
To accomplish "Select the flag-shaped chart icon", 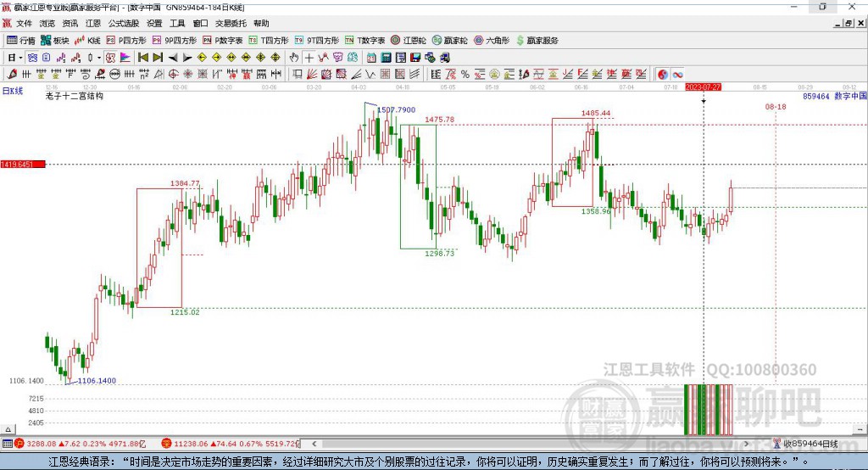I will (125, 58).
